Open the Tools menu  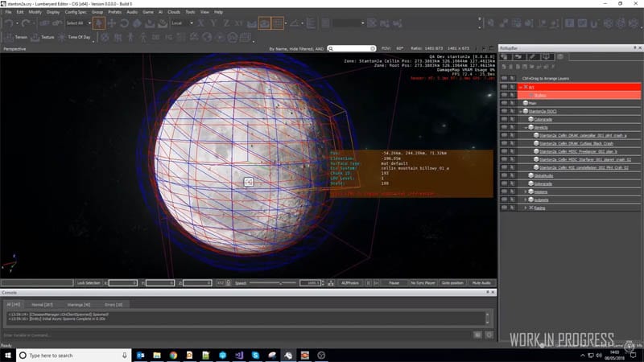click(x=190, y=12)
